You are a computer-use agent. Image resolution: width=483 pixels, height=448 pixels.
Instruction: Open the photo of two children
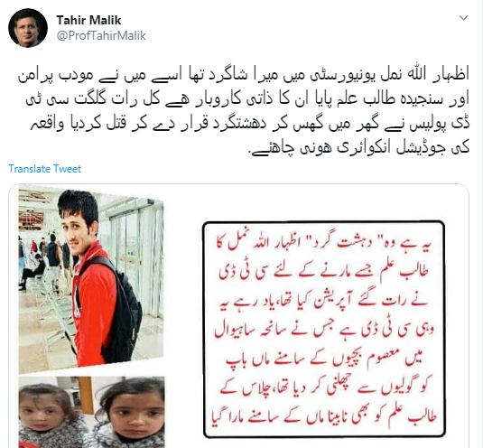coord(91,412)
